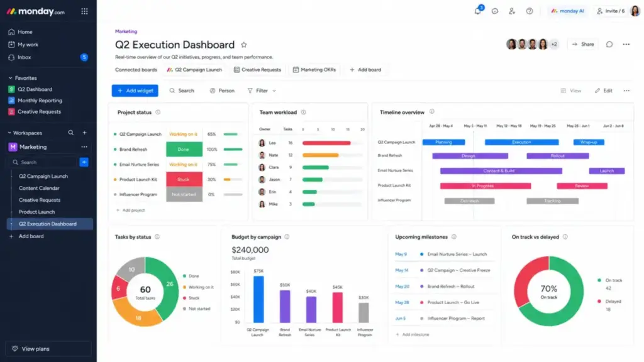Click Project status info icon
Image resolution: width=644 pixels, height=362 pixels.
pyautogui.click(x=158, y=112)
